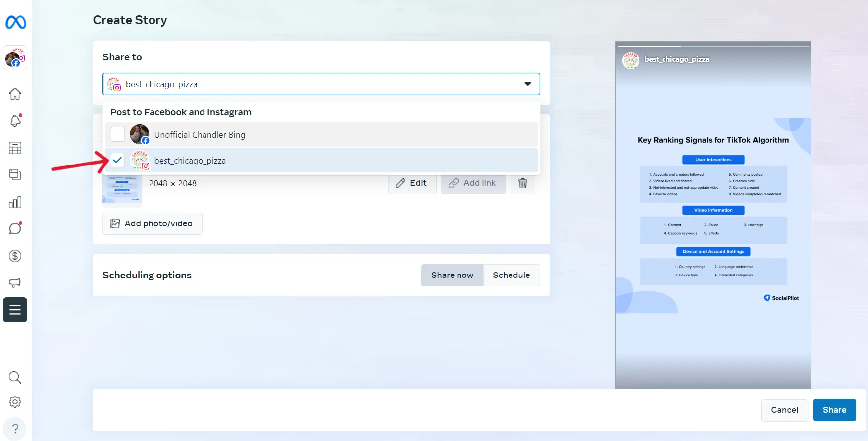This screenshot has height=441, width=868.
Task: Open Ads megaphone icon
Action: click(x=15, y=282)
